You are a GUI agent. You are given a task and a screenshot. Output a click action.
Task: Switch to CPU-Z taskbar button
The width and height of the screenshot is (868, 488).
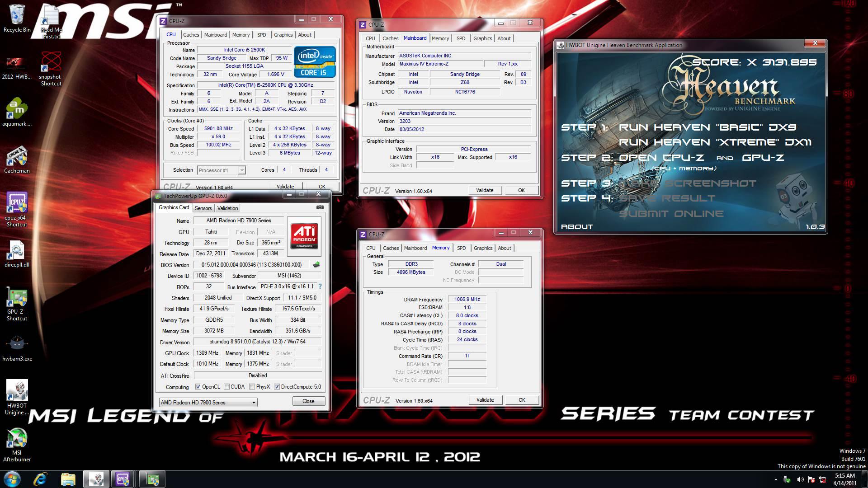tap(123, 479)
